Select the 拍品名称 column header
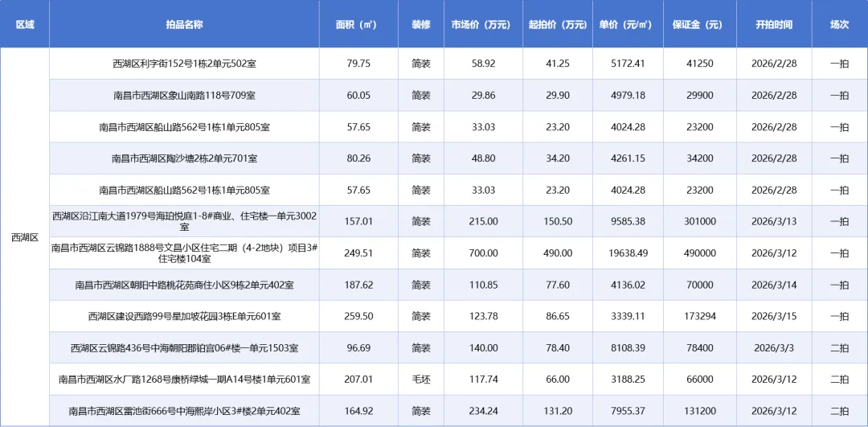The width and height of the screenshot is (868, 427). 184,25
